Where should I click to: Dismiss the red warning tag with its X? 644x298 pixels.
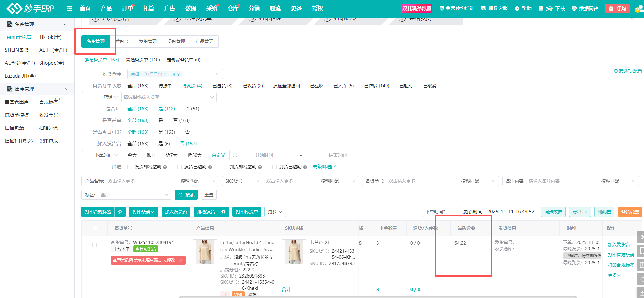(181, 260)
